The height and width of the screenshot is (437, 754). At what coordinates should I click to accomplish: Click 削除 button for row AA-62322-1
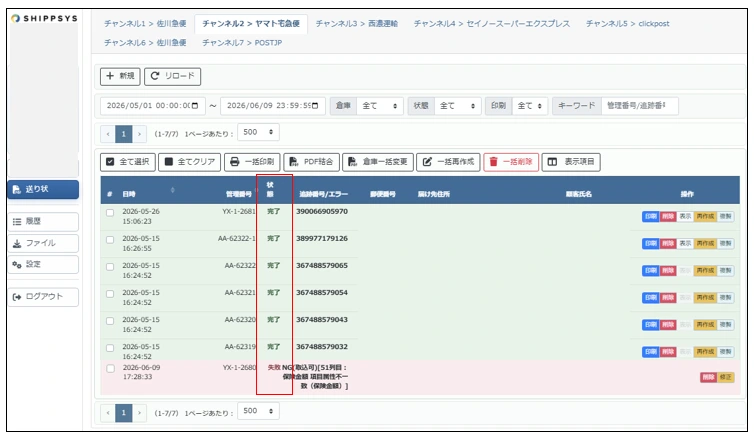coord(668,244)
